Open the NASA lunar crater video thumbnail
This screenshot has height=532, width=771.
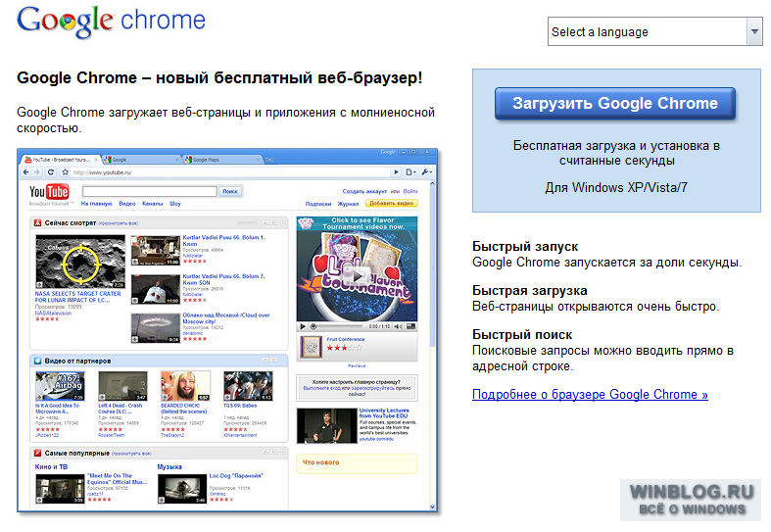coord(80,262)
